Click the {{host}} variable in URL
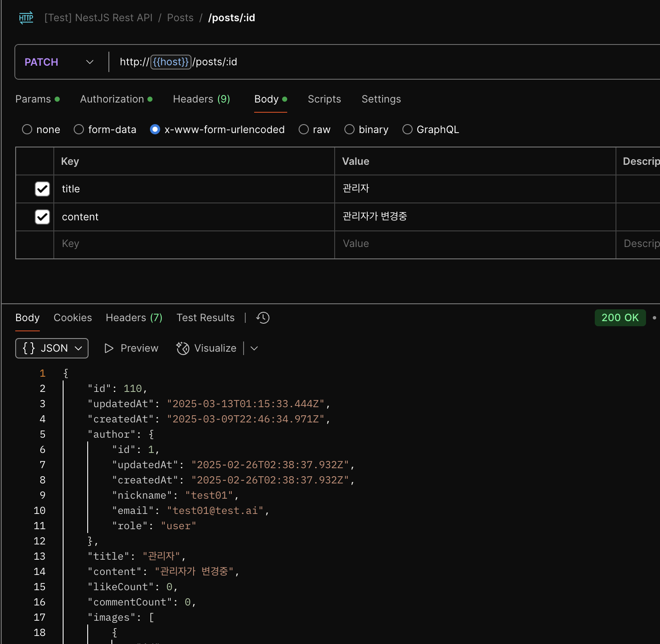The width and height of the screenshot is (660, 644). click(171, 62)
